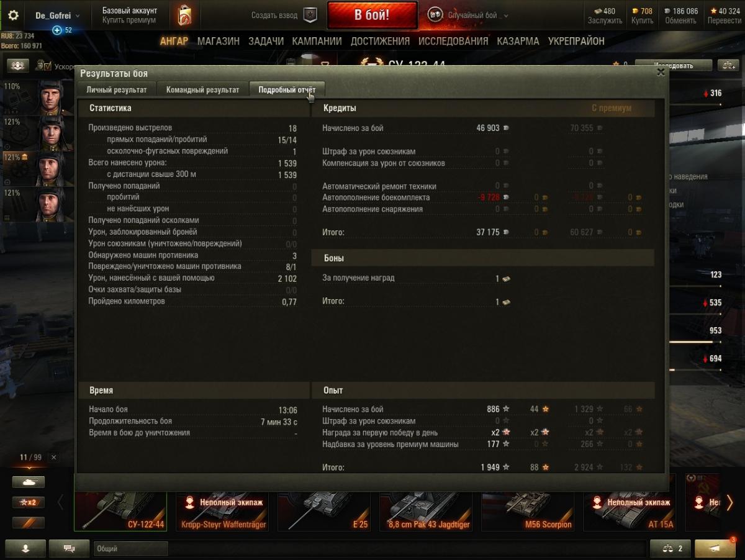Open the settings gear menu
The height and width of the screenshot is (560, 745).
(13, 16)
